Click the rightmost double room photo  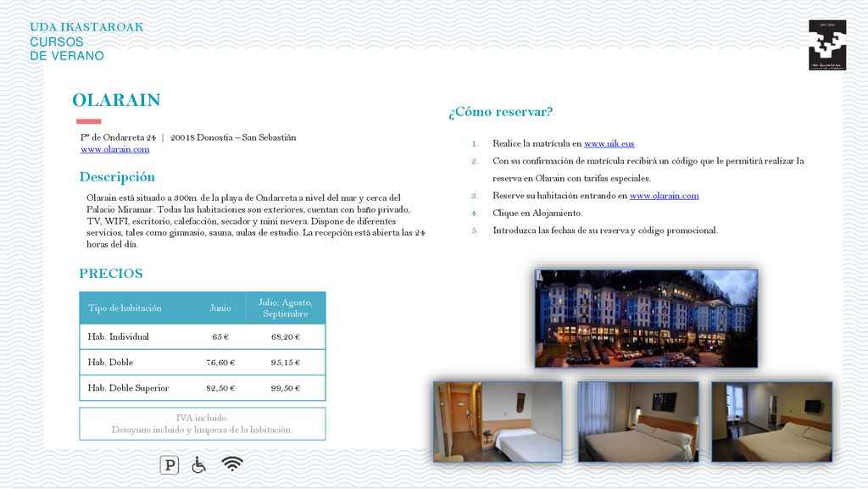tap(771, 421)
